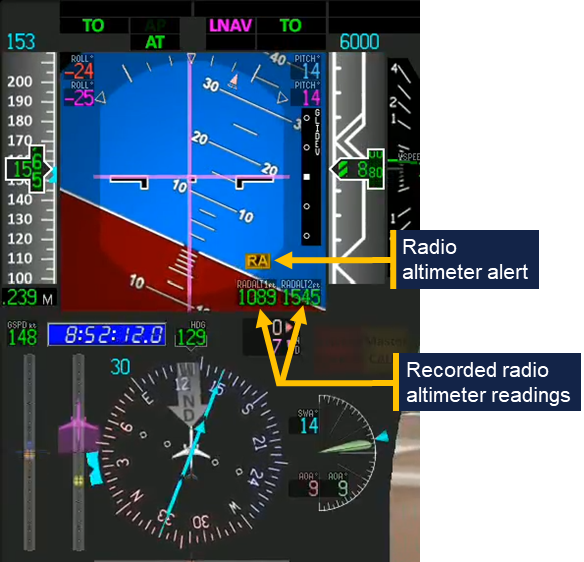584x562 pixels.
Task: Click the magenta flight director crossbar center
Action: coord(191,177)
